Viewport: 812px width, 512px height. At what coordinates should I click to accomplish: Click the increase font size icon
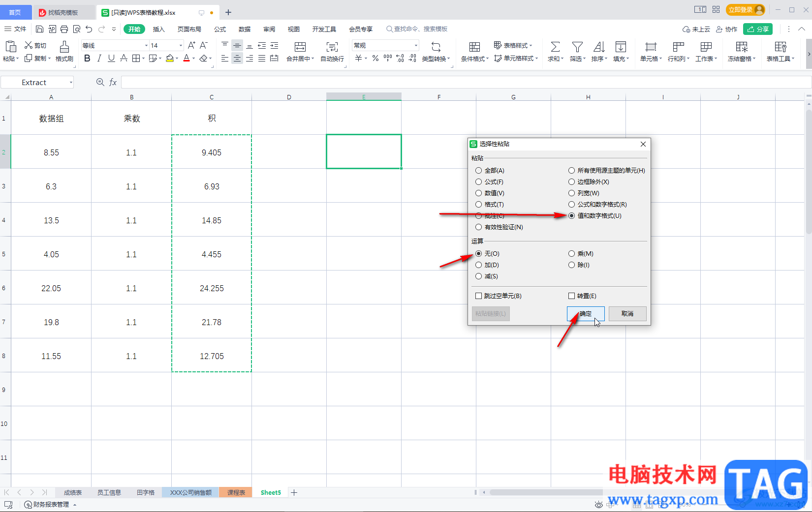click(191, 45)
